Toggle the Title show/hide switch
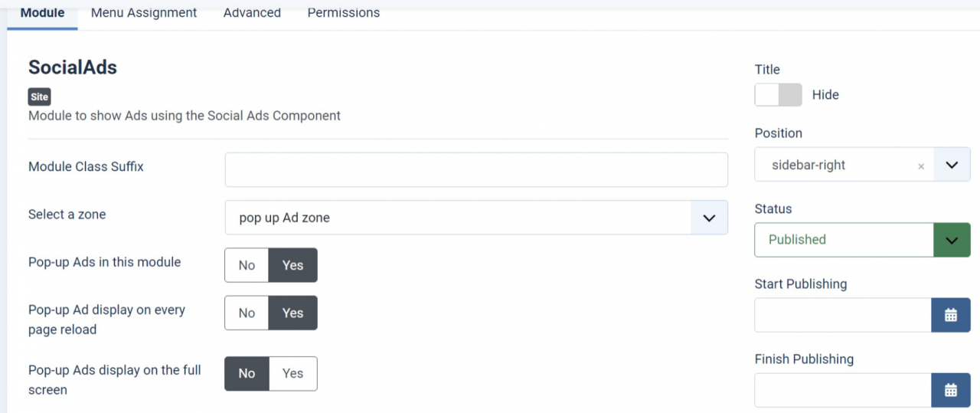This screenshot has height=413, width=980. (x=778, y=95)
